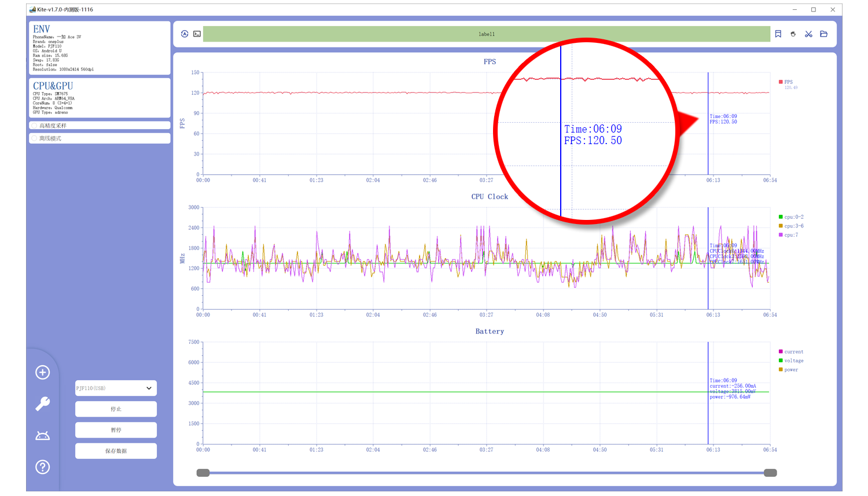This screenshot has height=496, width=868.
Task: Click the green label1 bar
Action: 487,34
